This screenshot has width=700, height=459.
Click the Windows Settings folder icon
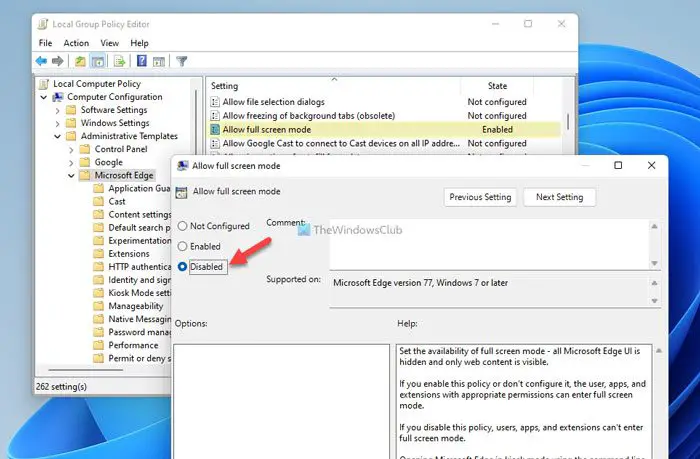[71, 123]
